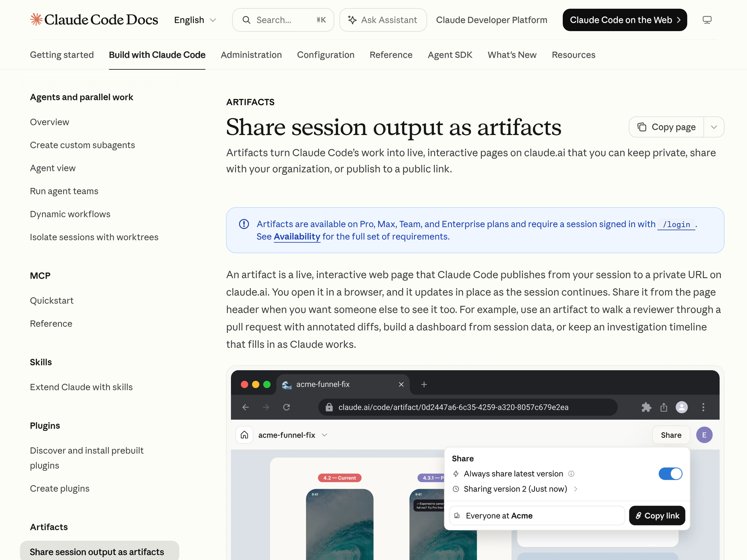Click the Claude Code Docs starburst logo
The width and height of the screenshot is (747, 560).
[x=36, y=20]
